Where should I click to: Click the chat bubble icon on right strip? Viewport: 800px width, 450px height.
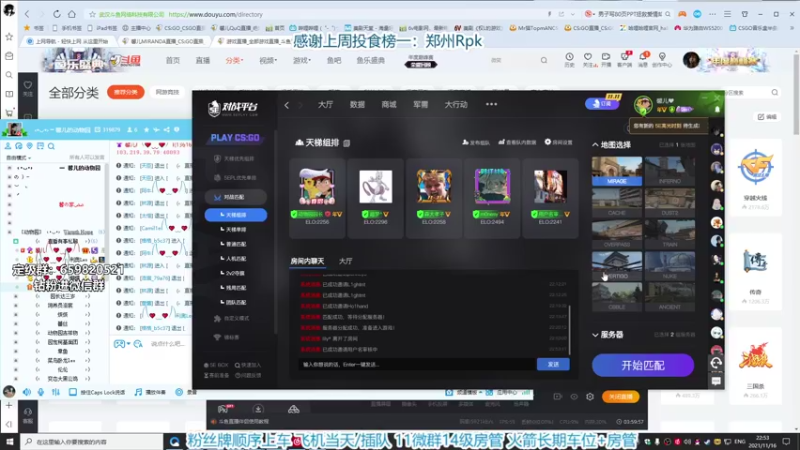click(716, 381)
